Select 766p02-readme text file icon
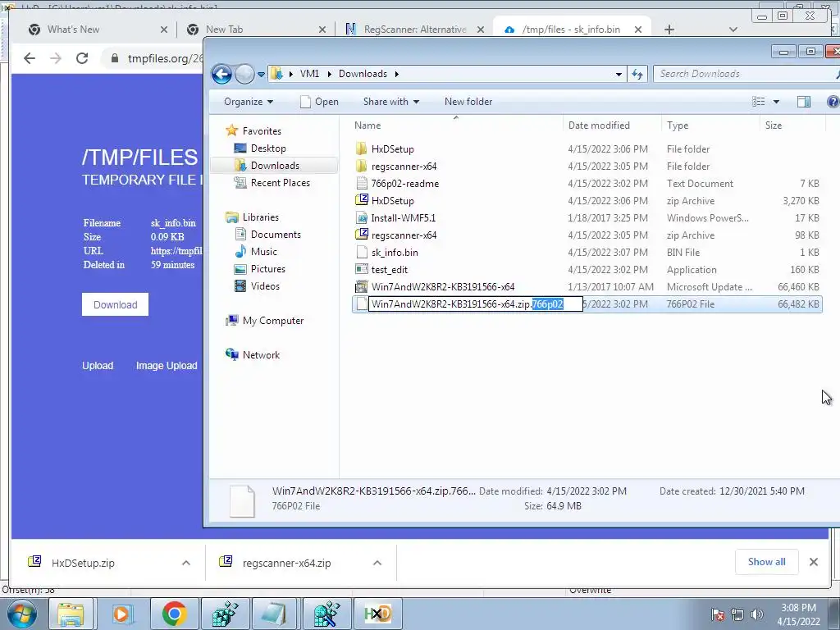 pyautogui.click(x=362, y=183)
